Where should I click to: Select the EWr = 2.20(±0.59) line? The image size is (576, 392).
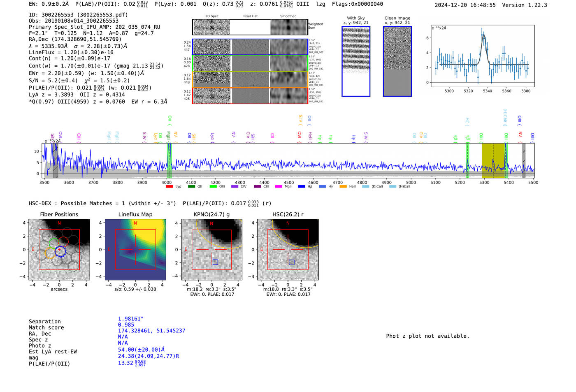pyautogui.click(x=86, y=73)
